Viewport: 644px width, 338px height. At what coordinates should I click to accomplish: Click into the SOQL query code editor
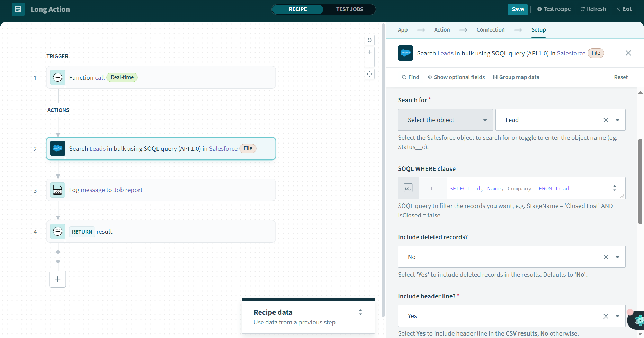(528, 188)
